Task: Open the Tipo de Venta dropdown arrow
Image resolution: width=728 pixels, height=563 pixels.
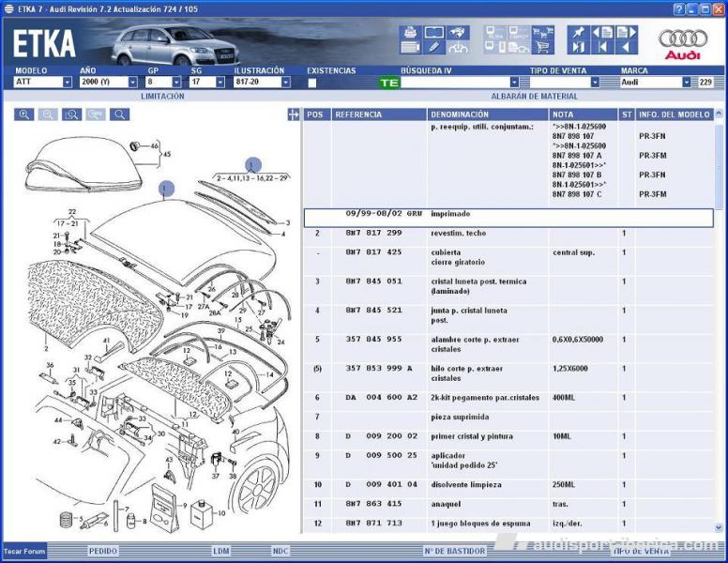Action: [595, 83]
